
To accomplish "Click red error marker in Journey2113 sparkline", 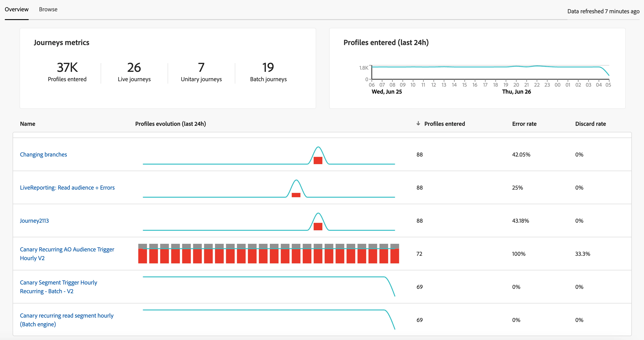I will click(318, 226).
